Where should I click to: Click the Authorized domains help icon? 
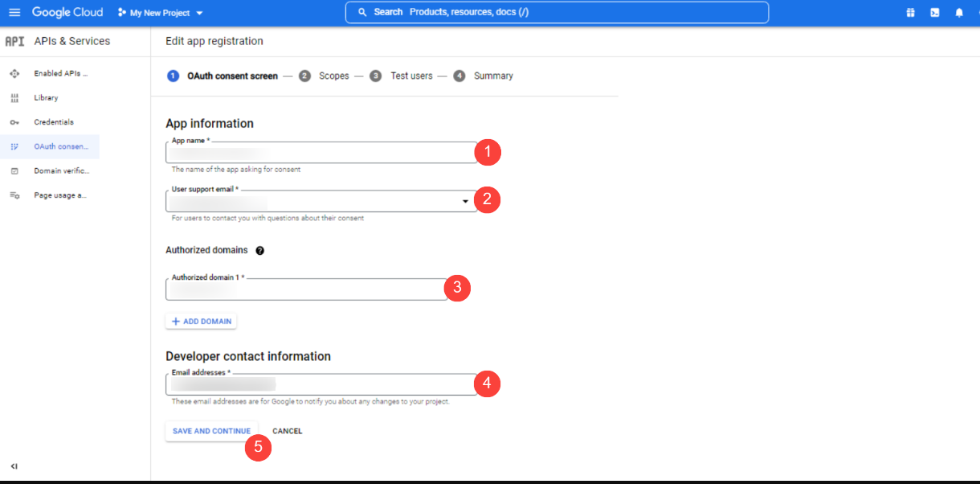(259, 250)
